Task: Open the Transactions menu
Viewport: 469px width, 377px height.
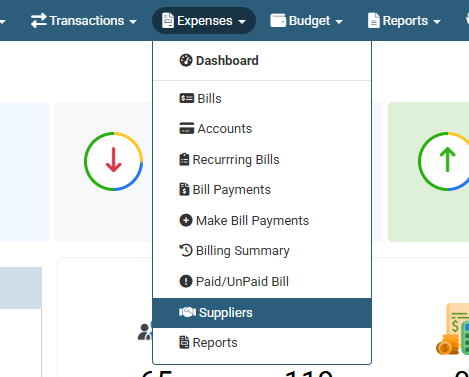Action: coord(83,21)
